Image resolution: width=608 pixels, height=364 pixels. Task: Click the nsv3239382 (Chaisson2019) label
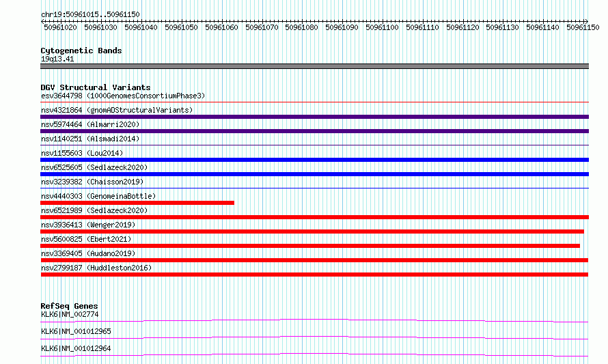[92, 182]
